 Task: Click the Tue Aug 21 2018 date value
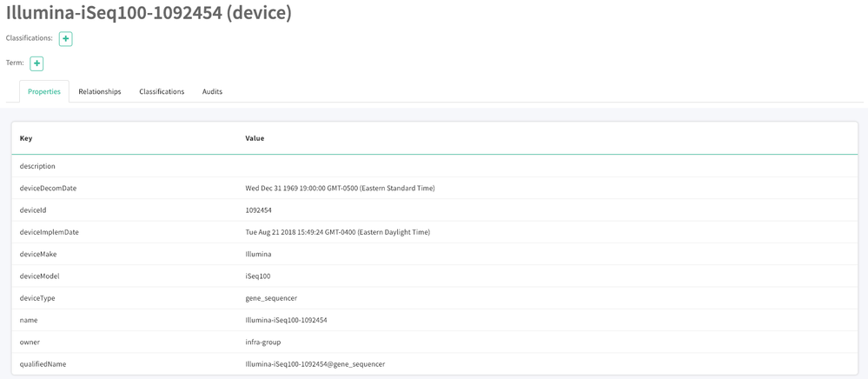pyautogui.click(x=337, y=232)
